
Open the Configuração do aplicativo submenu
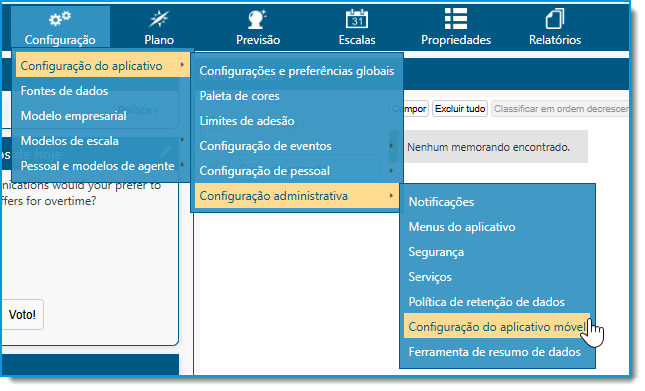point(102,66)
